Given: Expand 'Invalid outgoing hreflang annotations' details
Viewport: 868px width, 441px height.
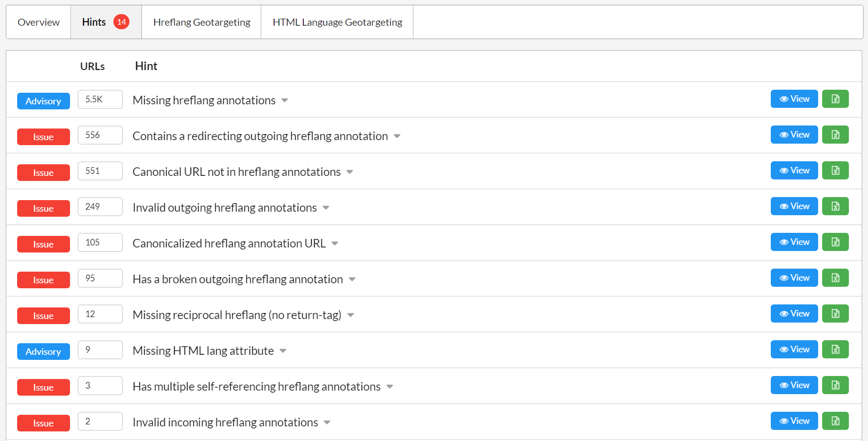Looking at the screenshot, I should coord(326,208).
